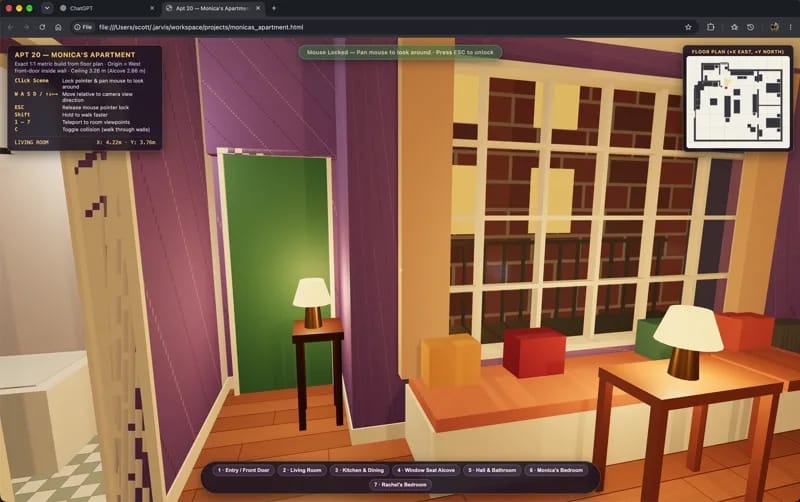Select the Apt 20 — Monica's Apartment tab
The height and width of the screenshot is (502, 800).
(213, 8)
